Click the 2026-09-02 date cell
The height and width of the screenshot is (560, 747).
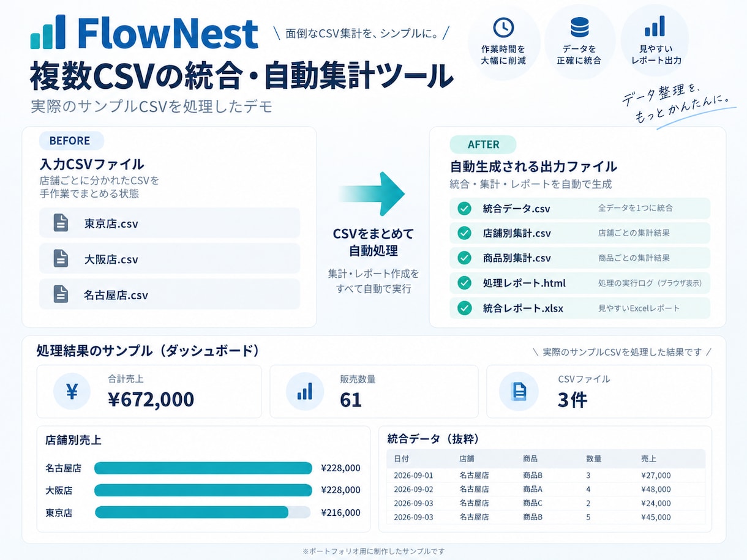click(x=413, y=489)
